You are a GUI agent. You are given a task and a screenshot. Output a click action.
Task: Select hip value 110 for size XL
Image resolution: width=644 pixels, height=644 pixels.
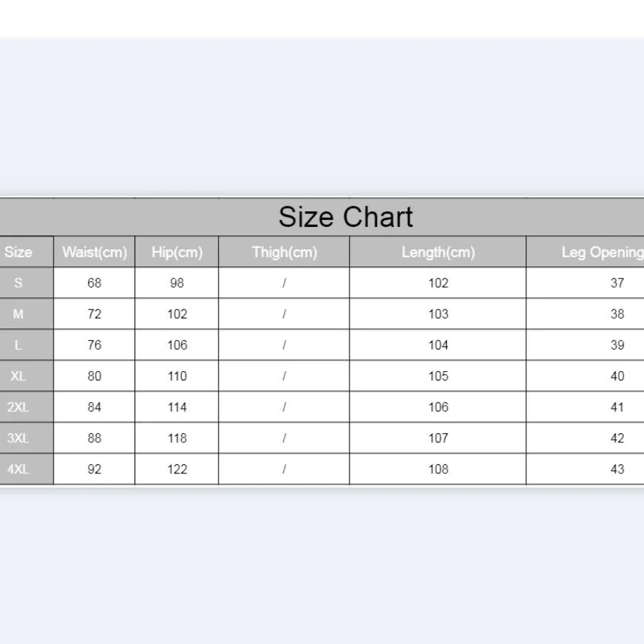click(177, 376)
